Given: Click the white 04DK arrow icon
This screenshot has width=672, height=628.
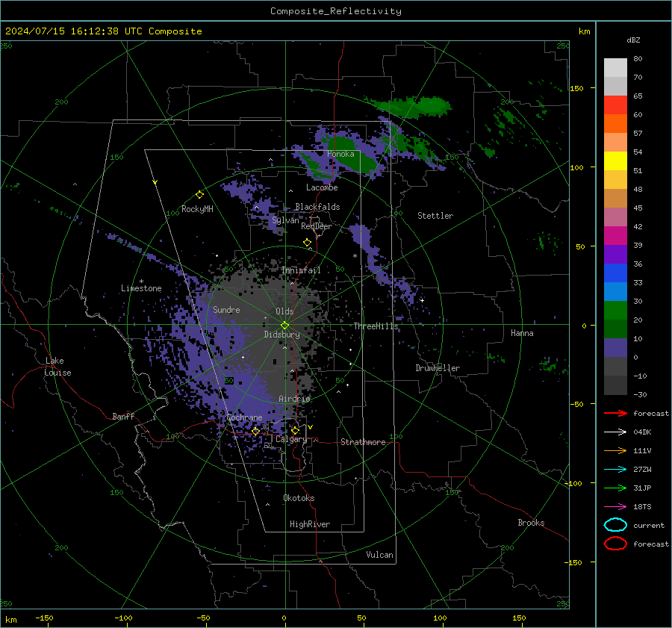Looking at the screenshot, I should (x=615, y=432).
